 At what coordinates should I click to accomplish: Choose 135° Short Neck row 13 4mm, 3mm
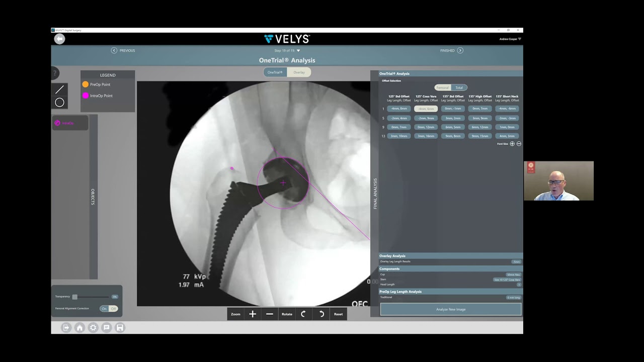point(507,136)
